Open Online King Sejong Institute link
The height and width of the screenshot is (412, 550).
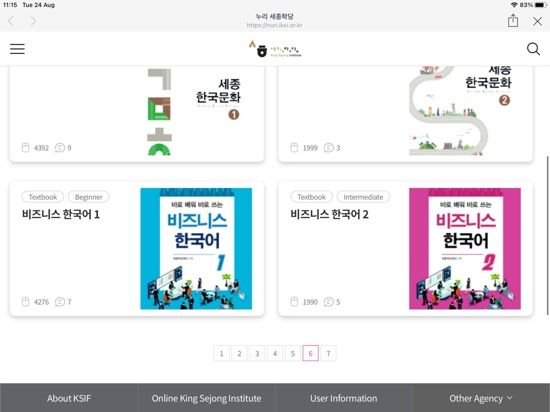coord(206,398)
